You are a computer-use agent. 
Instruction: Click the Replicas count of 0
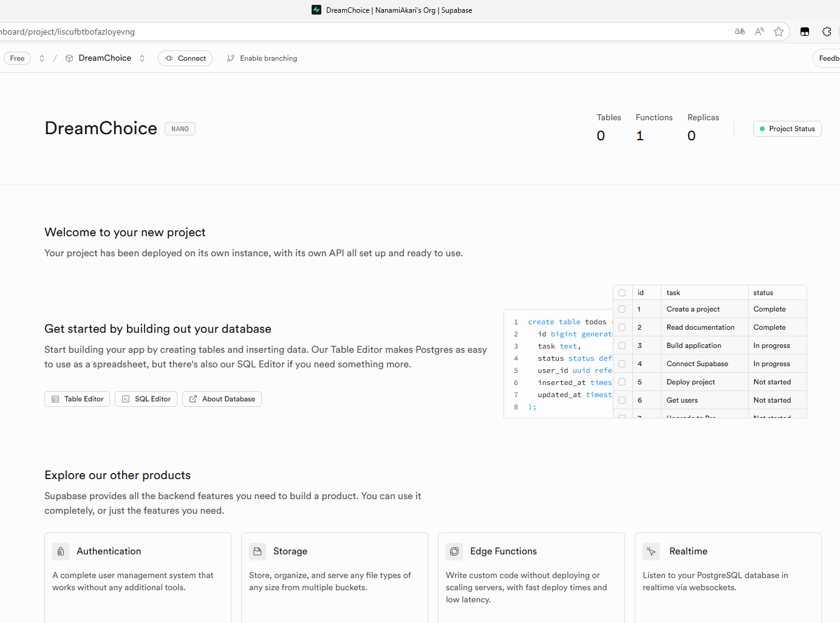point(692,136)
